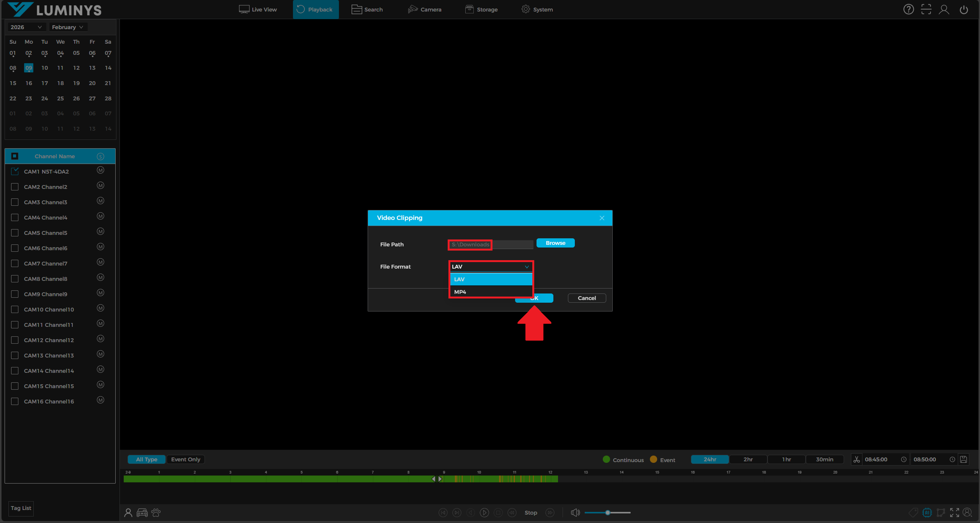Expand the February month dropdown
The image size is (980, 523).
point(67,27)
